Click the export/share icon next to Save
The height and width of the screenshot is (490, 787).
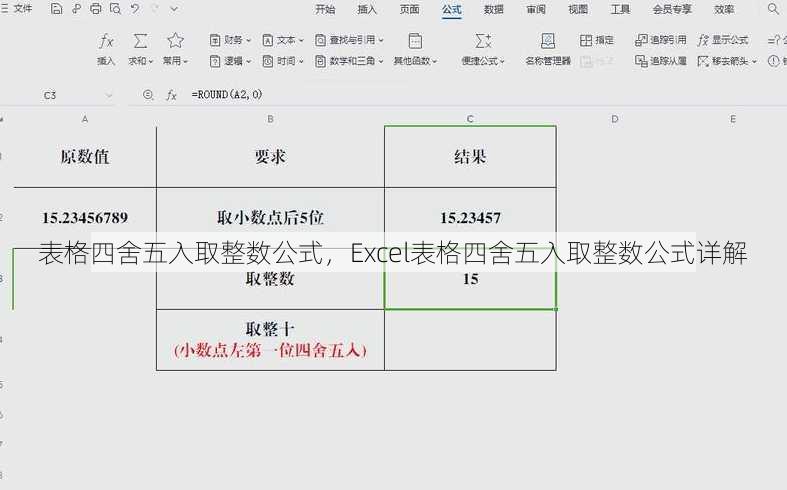(x=76, y=9)
